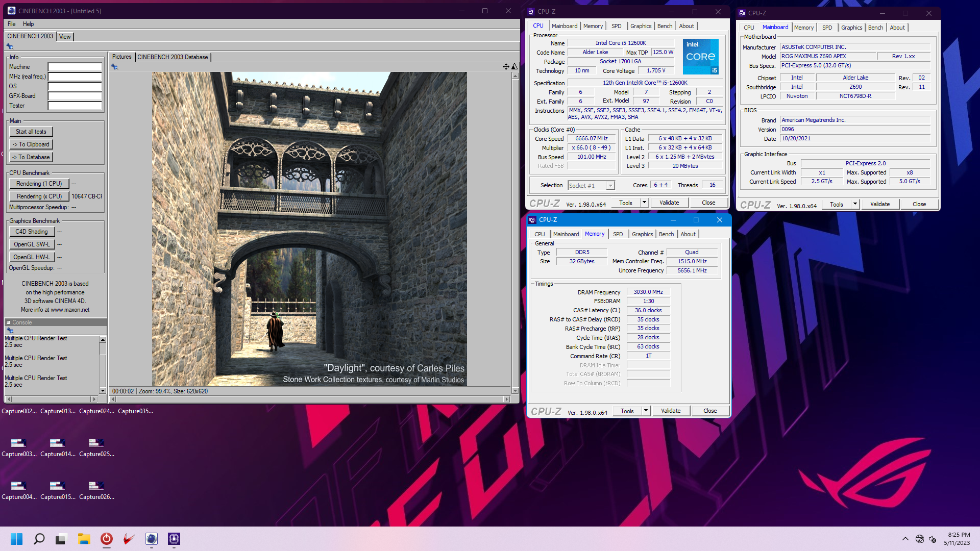Image resolution: width=980 pixels, height=551 pixels.
Task: Open Capture014 desktop file
Action: [58, 446]
